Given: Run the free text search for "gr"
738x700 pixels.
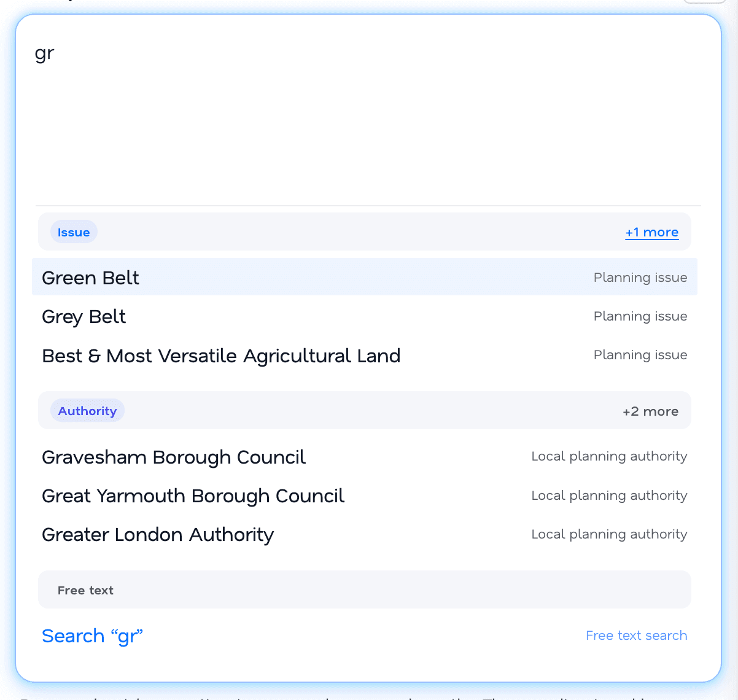Looking at the screenshot, I should (92, 636).
